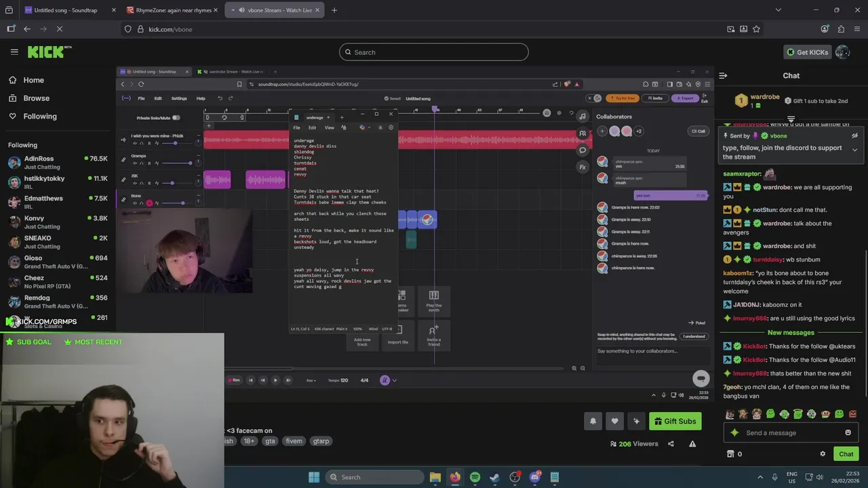
Task: Show hidden system tray icons
Action: (760, 477)
